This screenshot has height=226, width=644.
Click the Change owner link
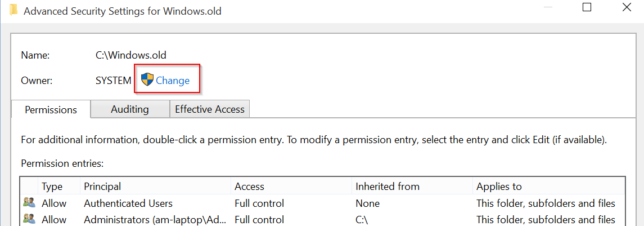(173, 81)
